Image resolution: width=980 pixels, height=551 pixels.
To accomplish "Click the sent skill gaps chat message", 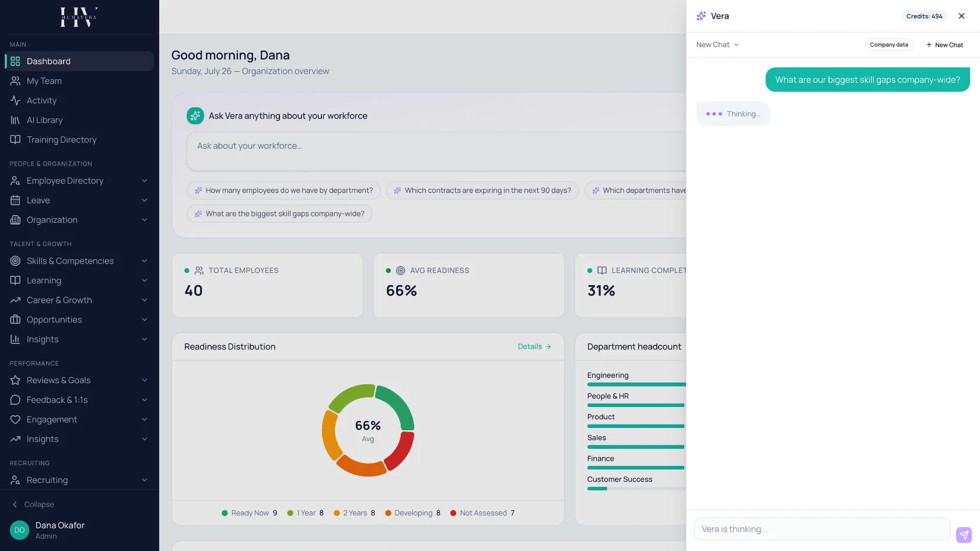I will (x=867, y=80).
